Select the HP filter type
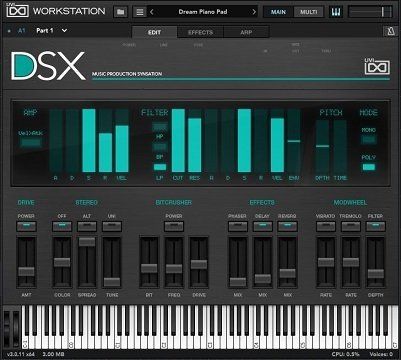The width and height of the screenshot is (401, 360). click(160, 127)
